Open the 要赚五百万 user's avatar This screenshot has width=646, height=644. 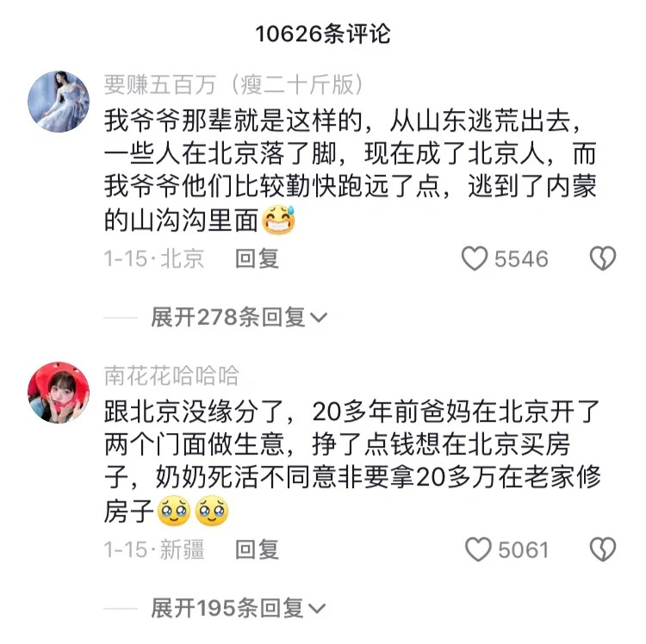point(59,102)
